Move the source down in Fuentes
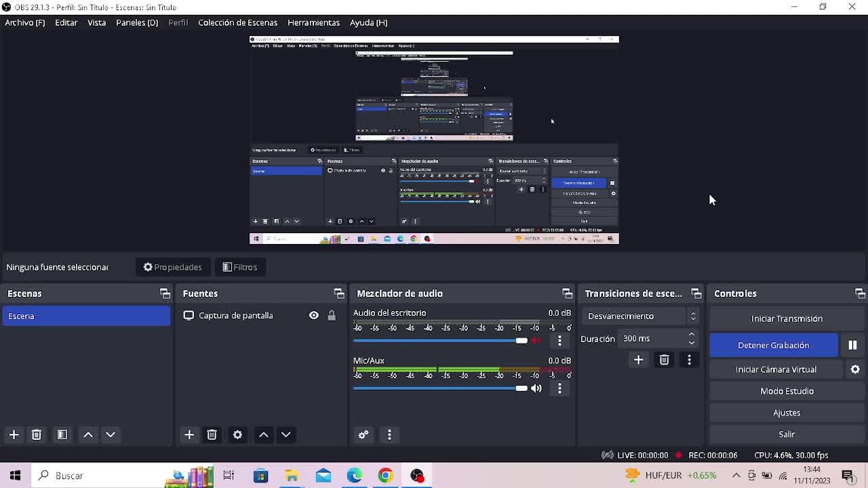Image resolution: width=868 pixels, height=488 pixels. point(286,434)
